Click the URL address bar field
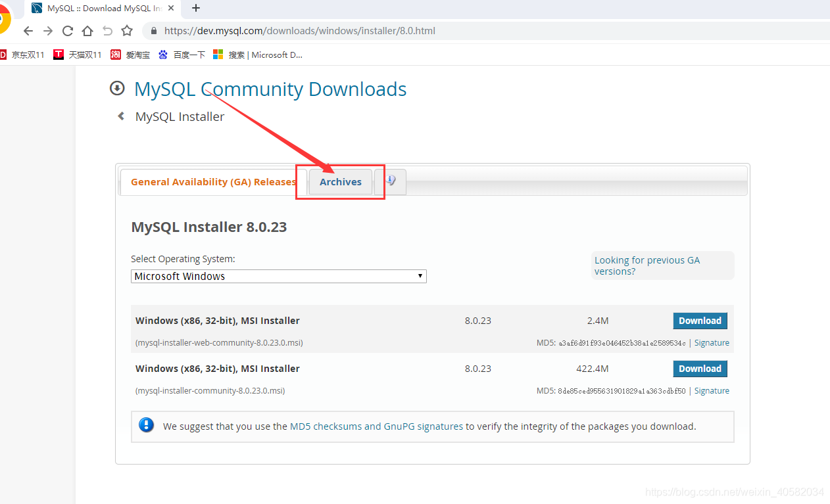 point(487,31)
